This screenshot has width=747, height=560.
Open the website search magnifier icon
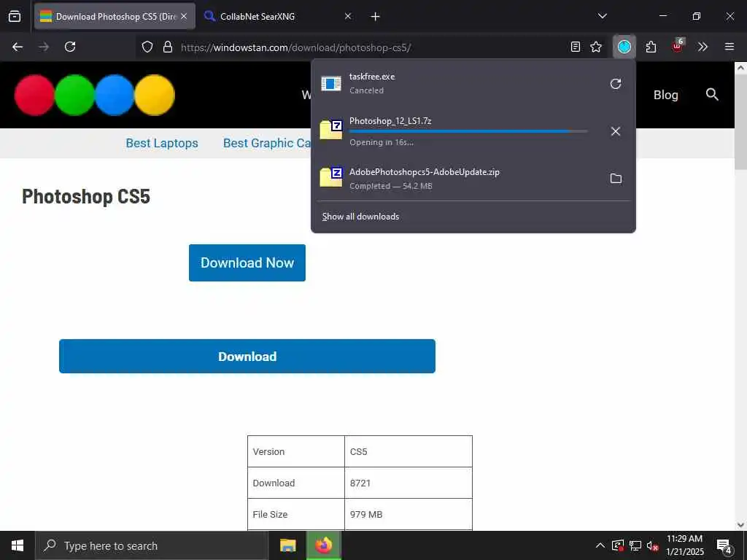pyautogui.click(x=712, y=94)
